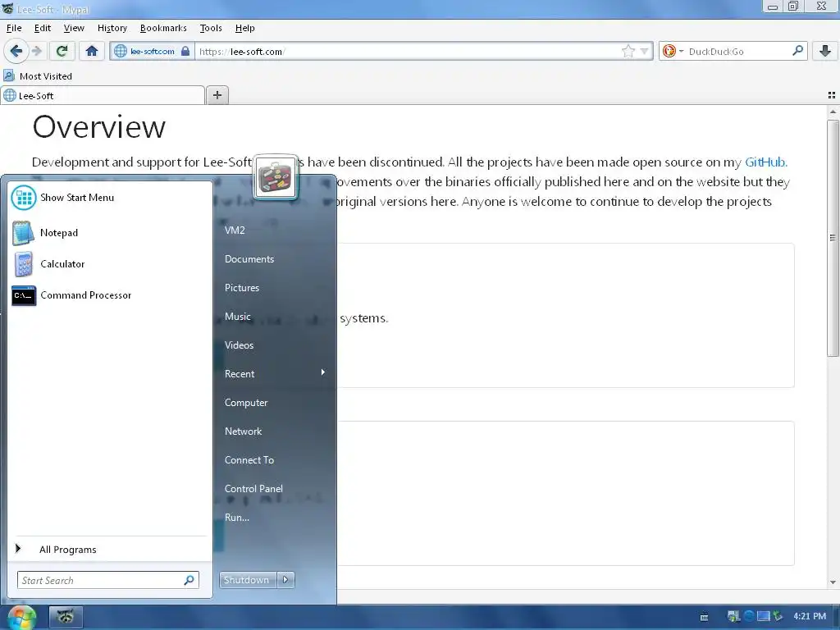Click the Mypal raccoon taskbar button
The width and height of the screenshot is (840, 630).
point(66,617)
